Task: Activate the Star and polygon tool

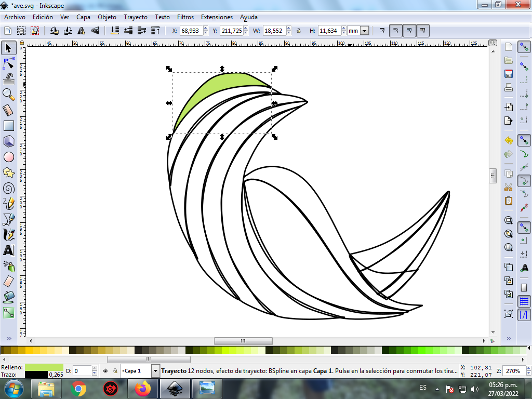Action: pyautogui.click(x=9, y=172)
